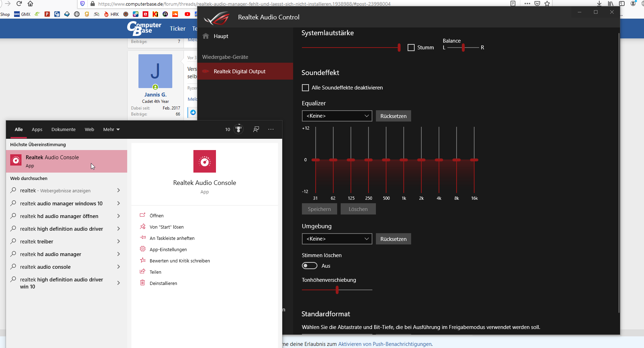Open App-Einstellungen
This screenshot has width=644, height=348.
tap(168, 249)
